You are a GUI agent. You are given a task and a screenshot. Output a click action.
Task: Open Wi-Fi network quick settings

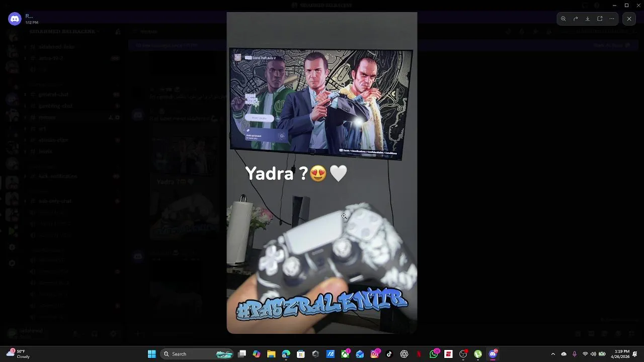coord(585,354)
